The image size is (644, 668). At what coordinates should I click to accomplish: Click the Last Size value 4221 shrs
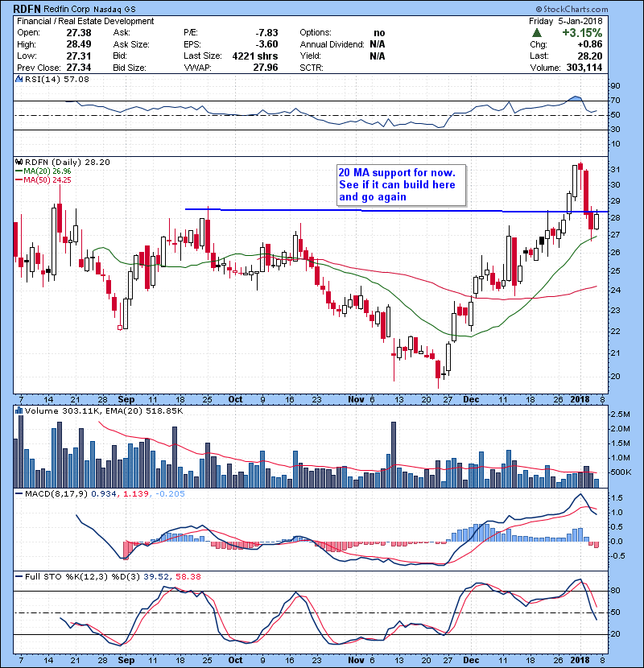(255, 56)
